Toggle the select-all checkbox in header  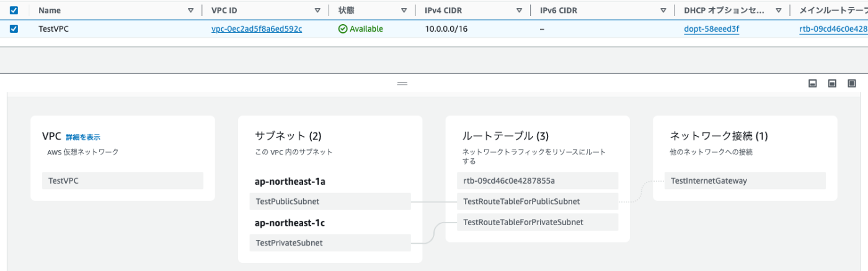14,11
